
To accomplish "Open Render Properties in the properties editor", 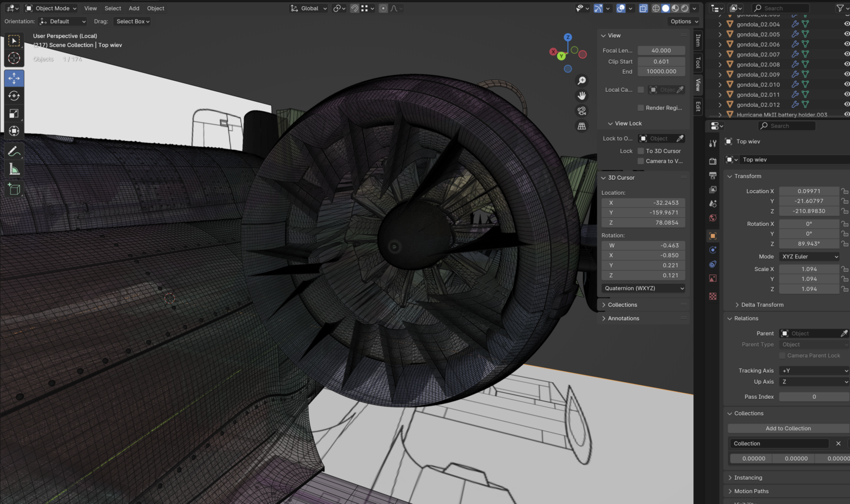I will 713,161.
